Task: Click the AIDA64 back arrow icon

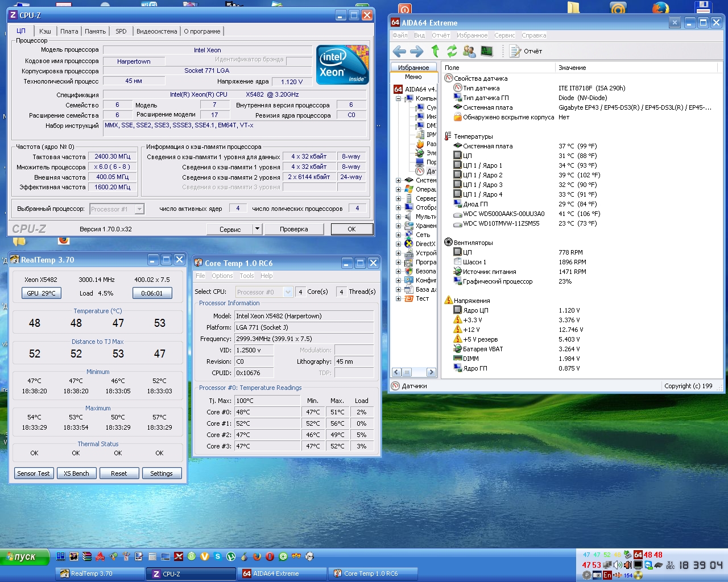Action: pyautogui.click(x=399, y=52)
